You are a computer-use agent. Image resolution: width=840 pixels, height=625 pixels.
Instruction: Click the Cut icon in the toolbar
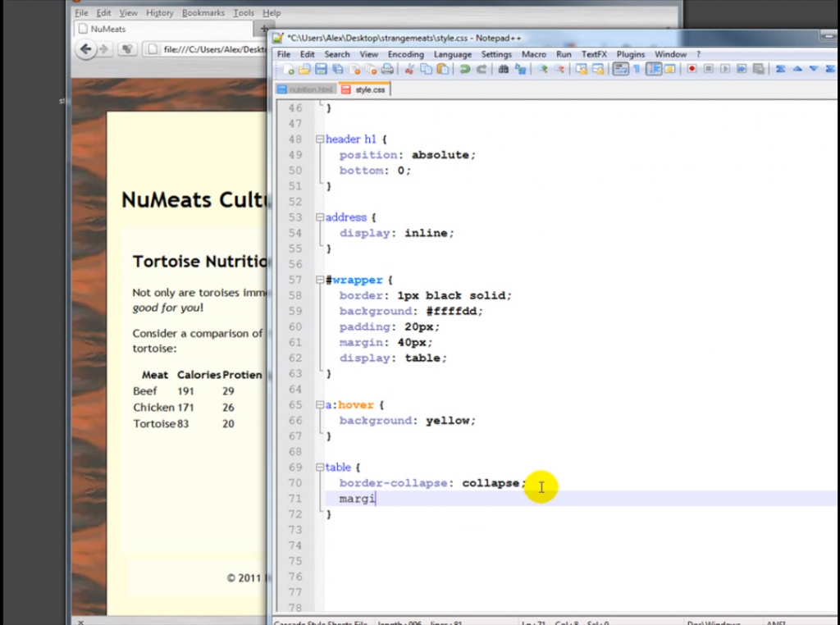click(x=410, y=70)
